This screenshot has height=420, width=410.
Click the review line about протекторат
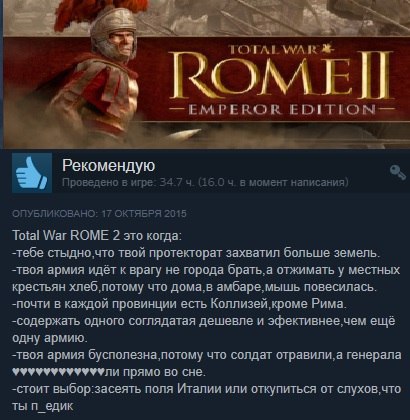196,253
